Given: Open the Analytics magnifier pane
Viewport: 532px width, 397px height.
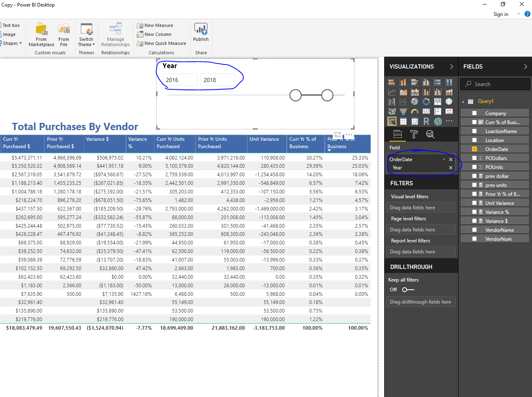Looking at the screenshot, I should 430,134.
